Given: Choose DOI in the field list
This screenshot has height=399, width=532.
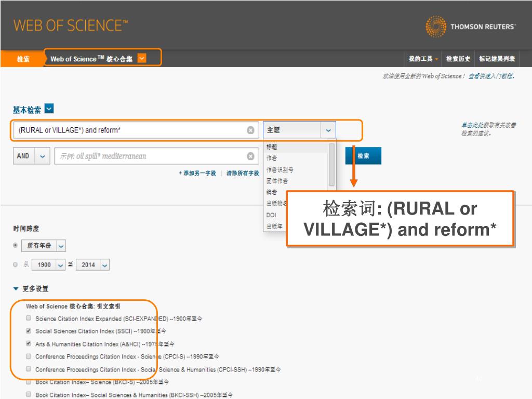Looking at the screenshot, I should [x=271, y=215].
